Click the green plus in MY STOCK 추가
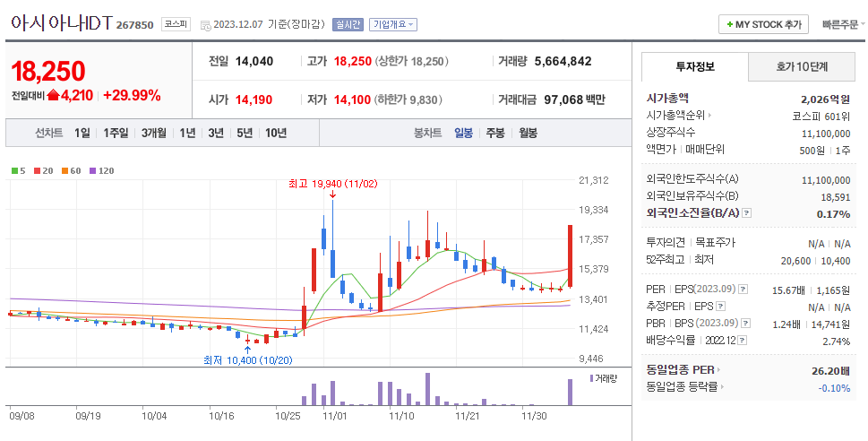This screenshot has height=441, width=868. [730, 24]
